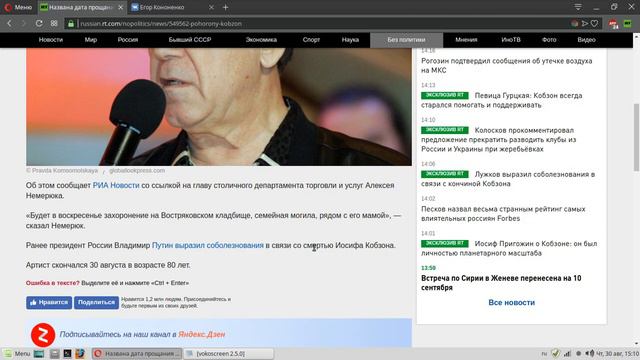640x360 pixels.
Task: Open the globallookpress.com photo credit link
Action: pyautogui.click(x=137, y=171)
